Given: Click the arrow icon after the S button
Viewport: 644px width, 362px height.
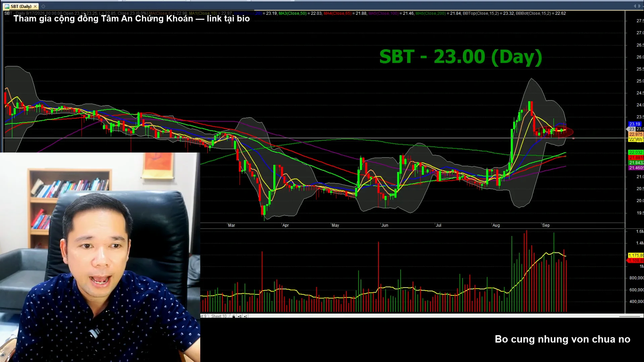Looking at the screenshot, I should 245,316.
